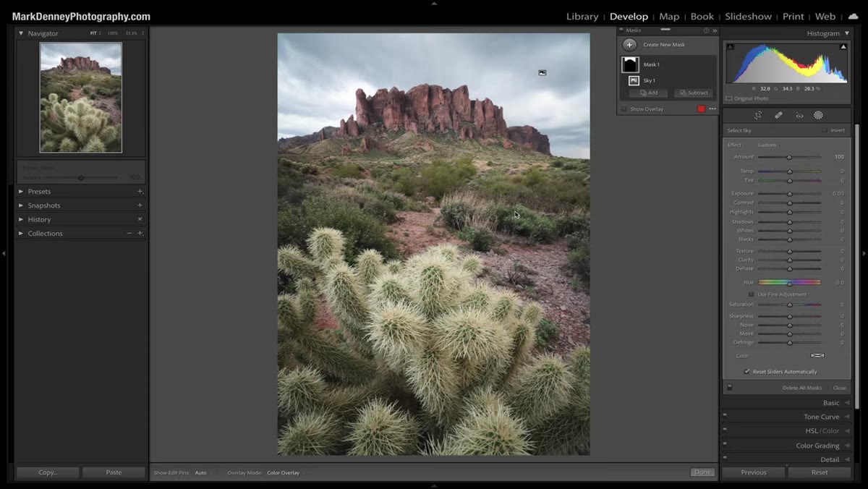Click the Copy... button

pyautogui.click(x=48, y=472)
